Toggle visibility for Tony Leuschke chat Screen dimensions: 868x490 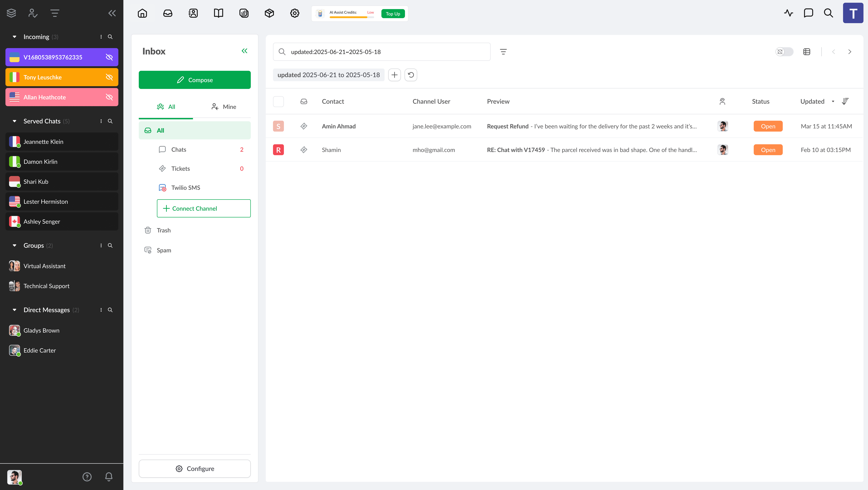point(109,77)
